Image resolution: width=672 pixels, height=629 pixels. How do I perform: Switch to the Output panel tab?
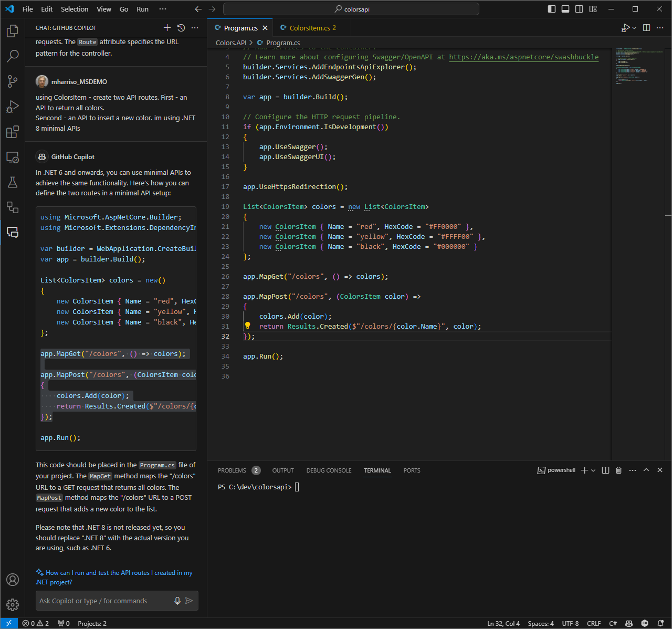pyautogui.click(x=283, y=470)
